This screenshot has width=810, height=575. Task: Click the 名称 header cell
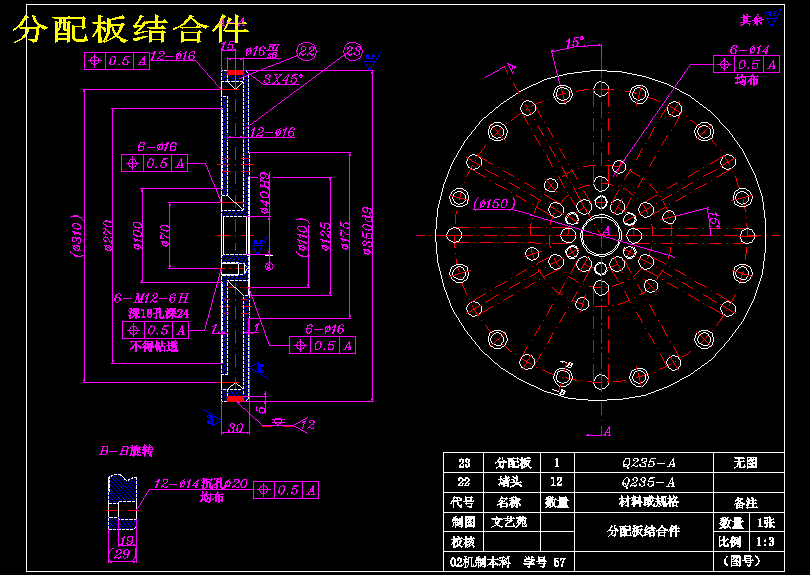pos(512,502)
